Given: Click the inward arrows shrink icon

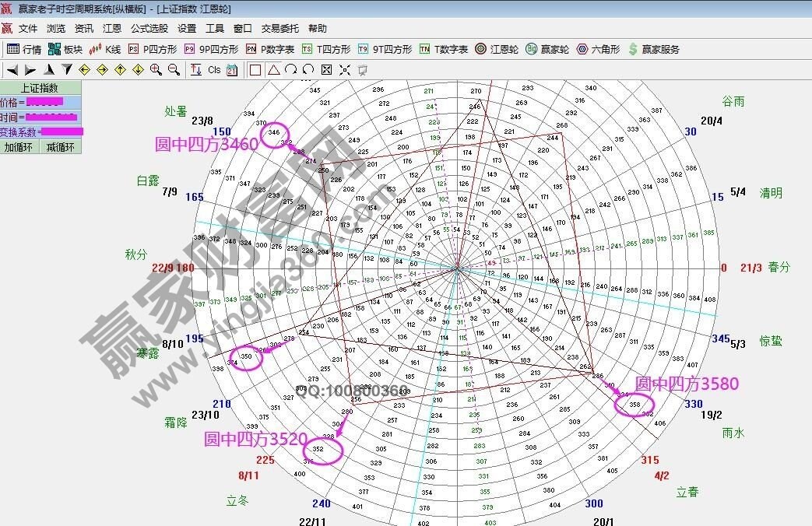Looking at the screenshot, I should point(344,70).
